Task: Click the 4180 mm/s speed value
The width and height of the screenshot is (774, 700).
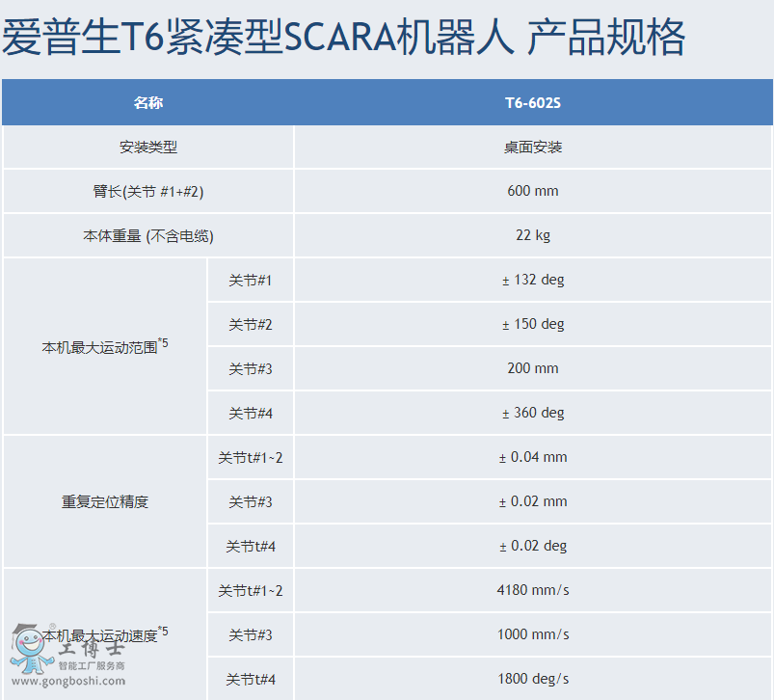Action: [533, 590]
